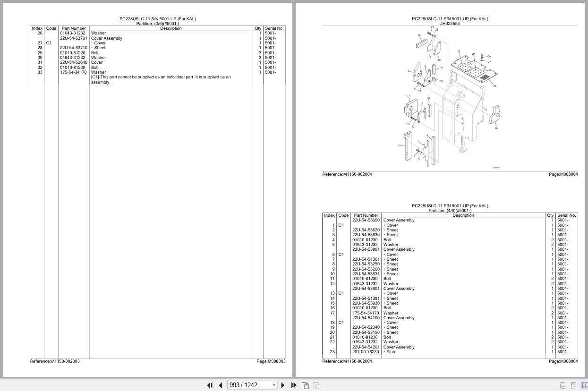
Task: Click the Partition, (4/6) heading
Action: pyautogui.click(x=450, y=211)
